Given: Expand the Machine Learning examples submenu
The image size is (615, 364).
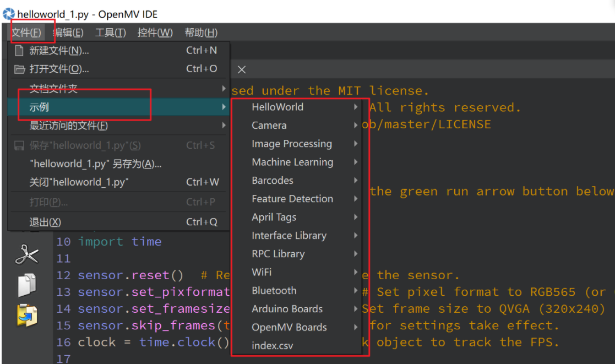Looking at the screenshot, I should (297, 162).
